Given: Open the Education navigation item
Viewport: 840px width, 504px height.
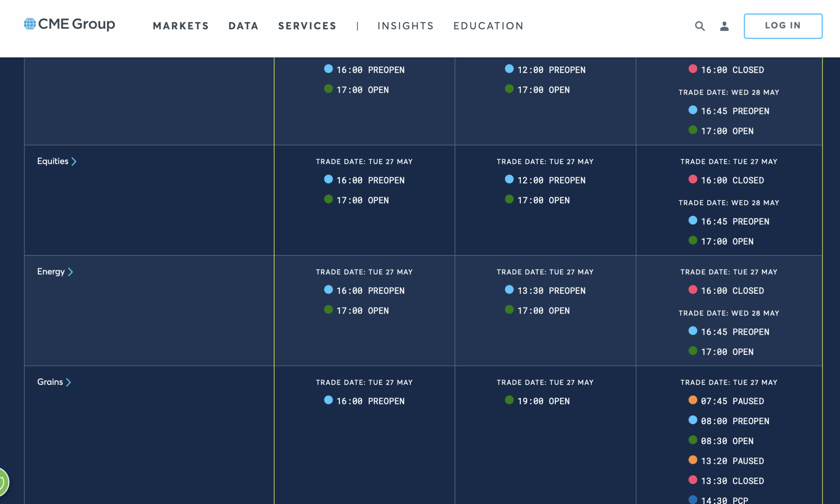Looking at the screenshot, I should pyautogui.click(x=488, y=26).
